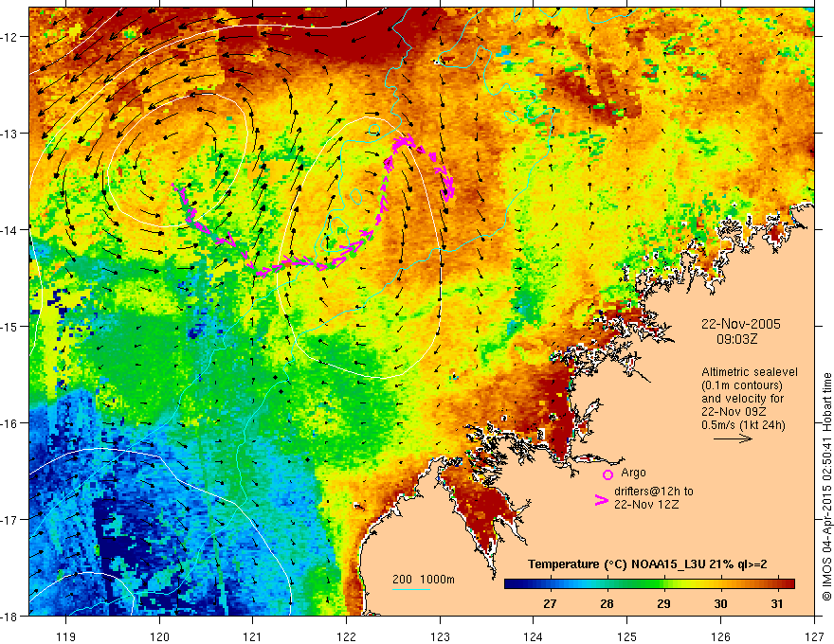
Task: Click the '200 1000m' bathymetry label
Action: click(424, 580)
